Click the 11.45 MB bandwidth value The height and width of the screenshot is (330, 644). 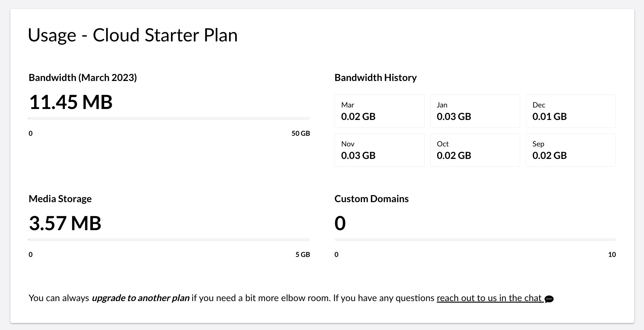pyautogui.click(x=71, y=102)
